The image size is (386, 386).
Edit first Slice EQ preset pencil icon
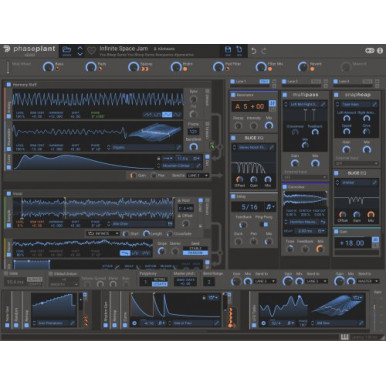point(272,147)
